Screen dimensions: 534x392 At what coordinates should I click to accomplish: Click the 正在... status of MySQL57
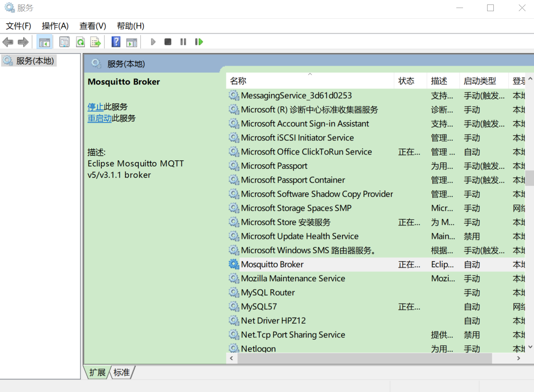pyautogui.click(x=409, y=307)
